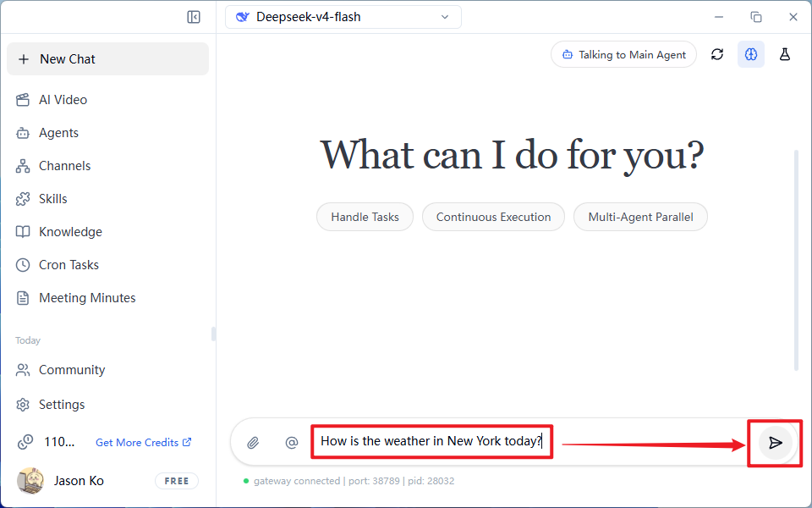The image size is (812, 508).
Task: Expand the Talking to Main Agent selector
Action: coord(624,54)
